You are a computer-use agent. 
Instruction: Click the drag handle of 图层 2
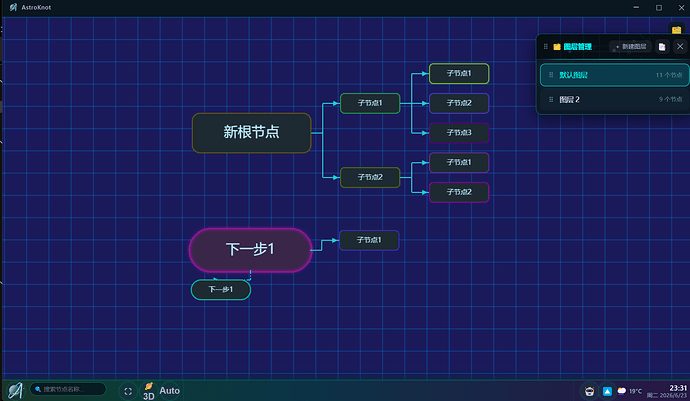click(551, 99)
